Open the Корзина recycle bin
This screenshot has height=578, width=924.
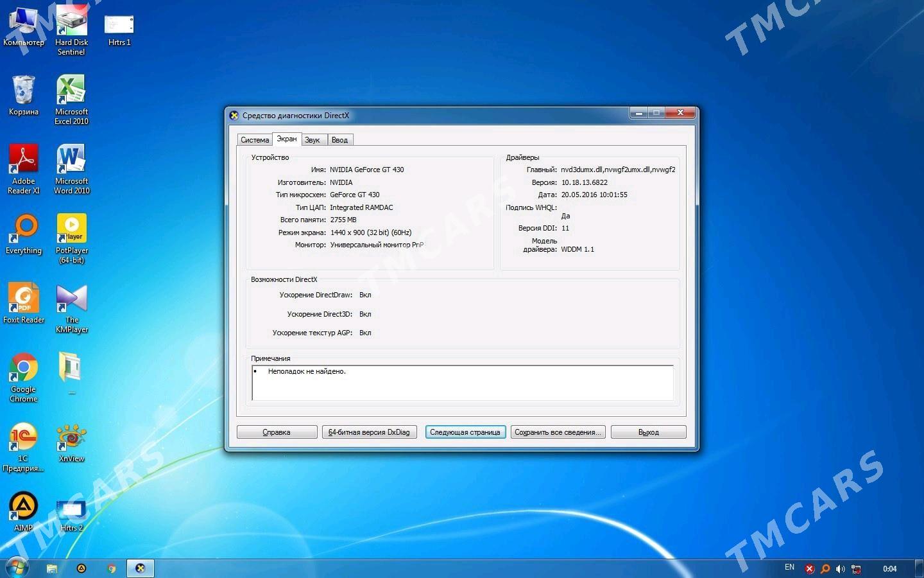pos(24,95)
